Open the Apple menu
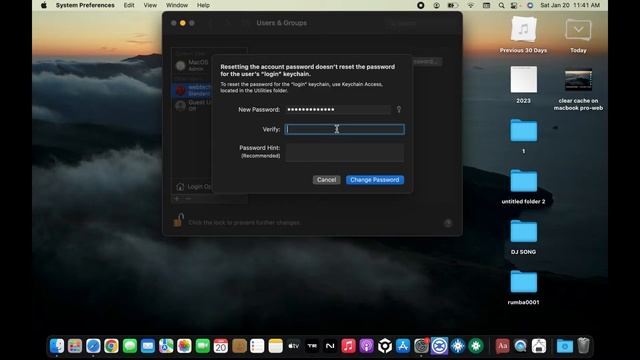Image resolution: width=640 pixels, height=360 pixels. coord(44,5)
